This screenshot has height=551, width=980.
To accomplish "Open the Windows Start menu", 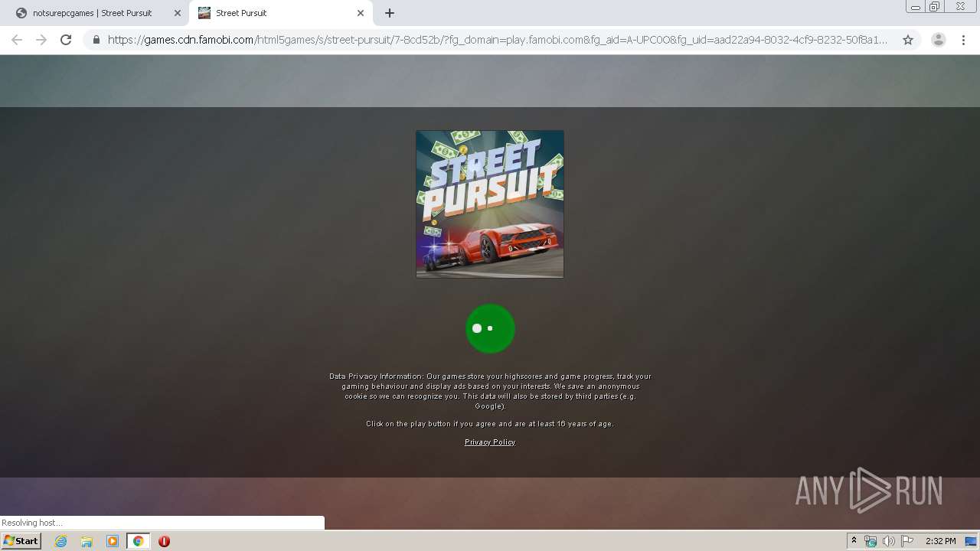I will [x=21, y=541].
